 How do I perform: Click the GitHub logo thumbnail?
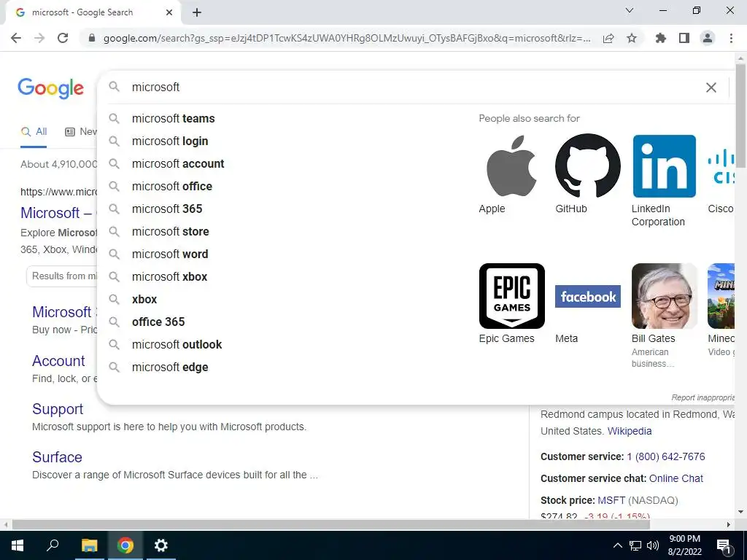coord(588,166)
